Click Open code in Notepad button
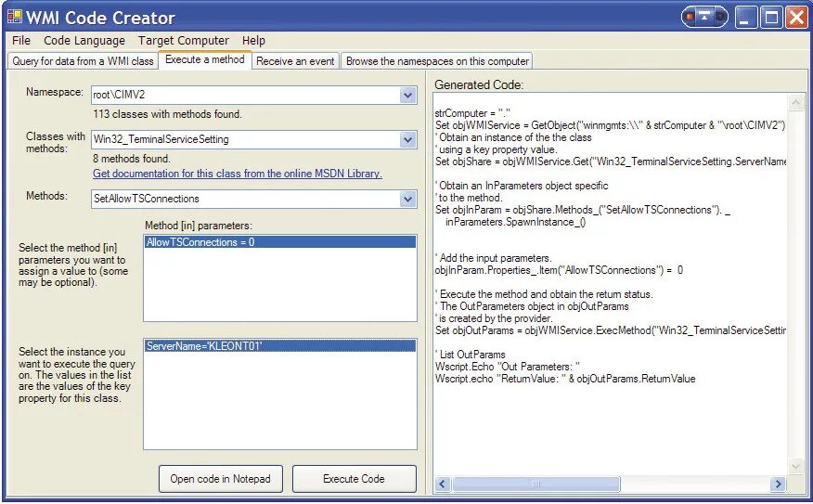The image size is (813, 504). coord(221,479)
